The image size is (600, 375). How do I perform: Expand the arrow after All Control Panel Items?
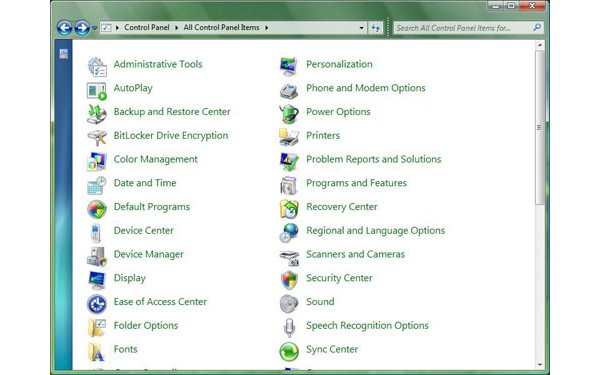266,28
